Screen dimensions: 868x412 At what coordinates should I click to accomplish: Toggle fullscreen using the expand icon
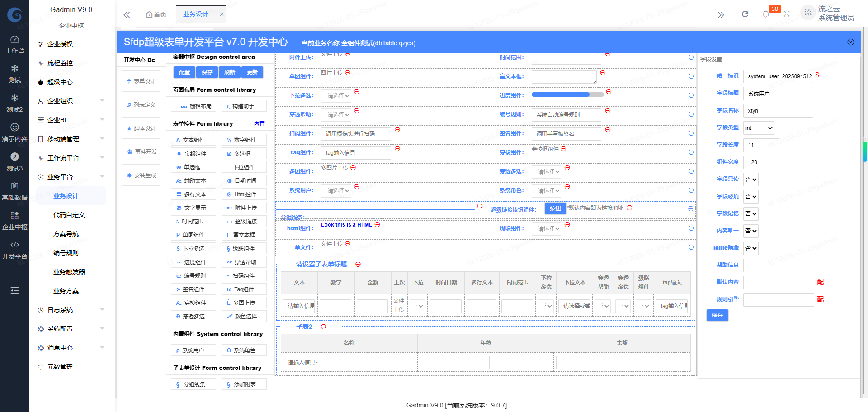pyautogui.click(x=787, y=14)
